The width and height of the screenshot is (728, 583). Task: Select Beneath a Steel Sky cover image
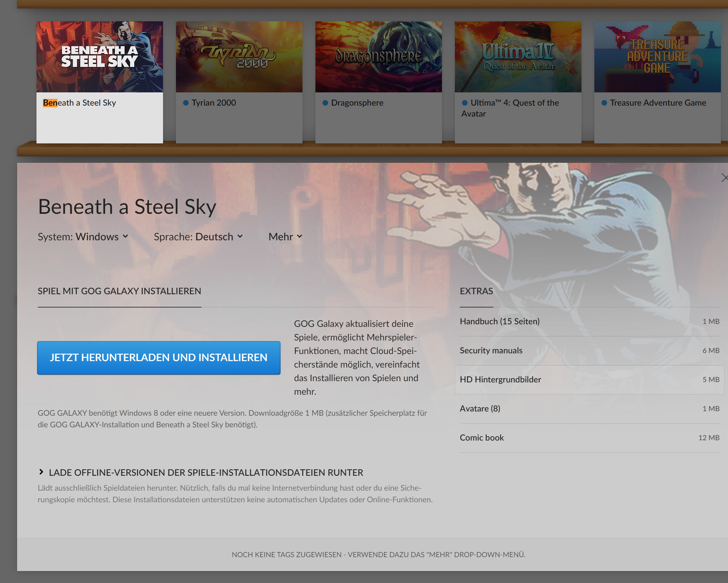point(100,57)
